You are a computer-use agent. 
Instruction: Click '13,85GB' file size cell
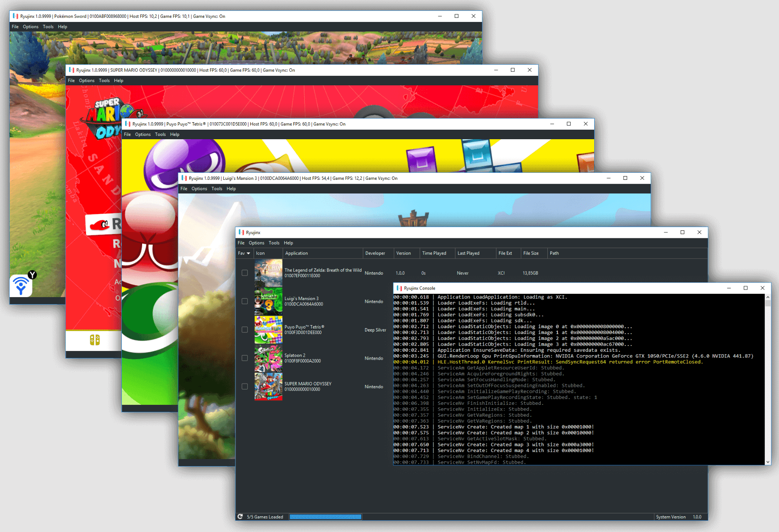pos(530,273)
